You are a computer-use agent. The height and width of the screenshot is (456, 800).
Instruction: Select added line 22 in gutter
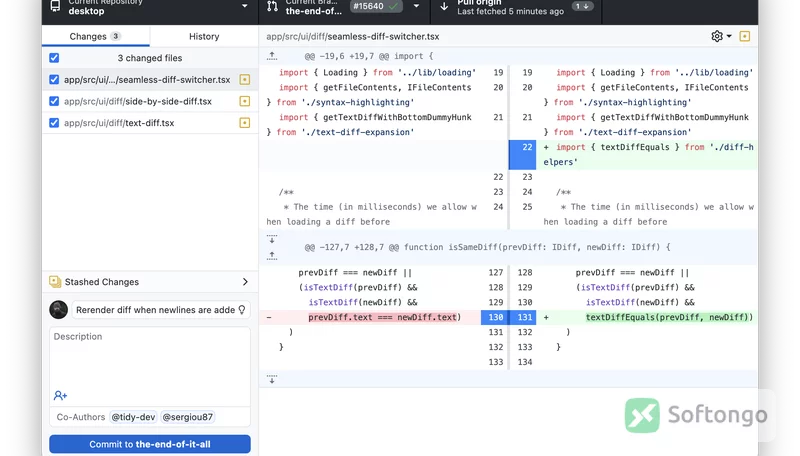(522, 155)
